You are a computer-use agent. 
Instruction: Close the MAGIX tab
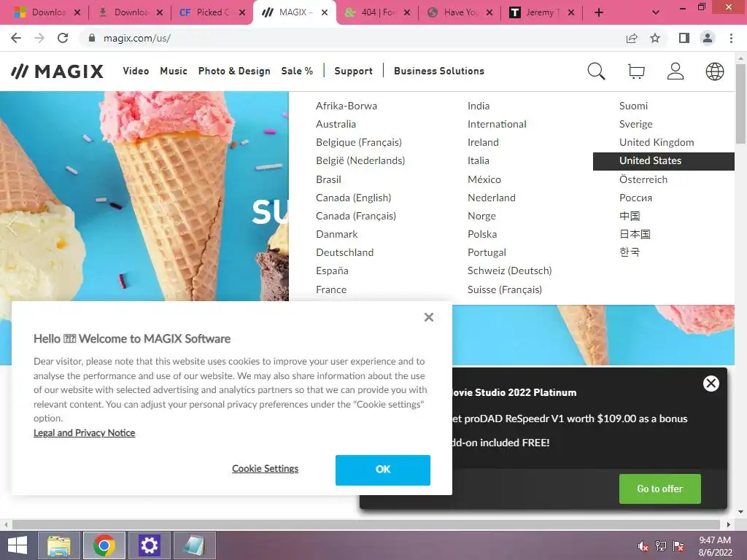[x=325, y=12]
